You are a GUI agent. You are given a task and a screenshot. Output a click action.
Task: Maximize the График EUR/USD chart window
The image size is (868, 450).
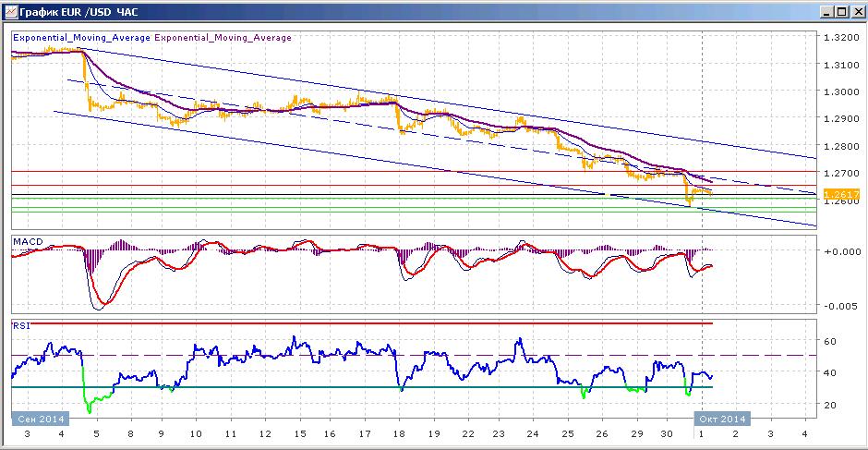841,12
